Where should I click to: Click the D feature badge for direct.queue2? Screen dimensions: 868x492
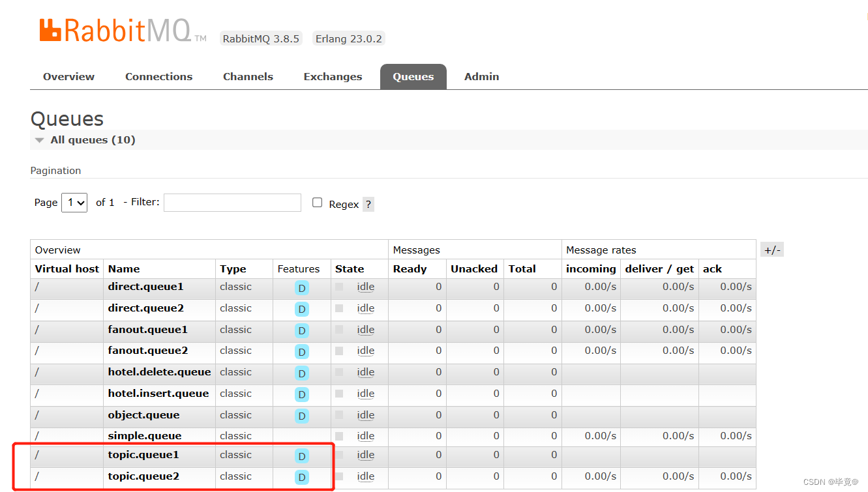point(302,310)
